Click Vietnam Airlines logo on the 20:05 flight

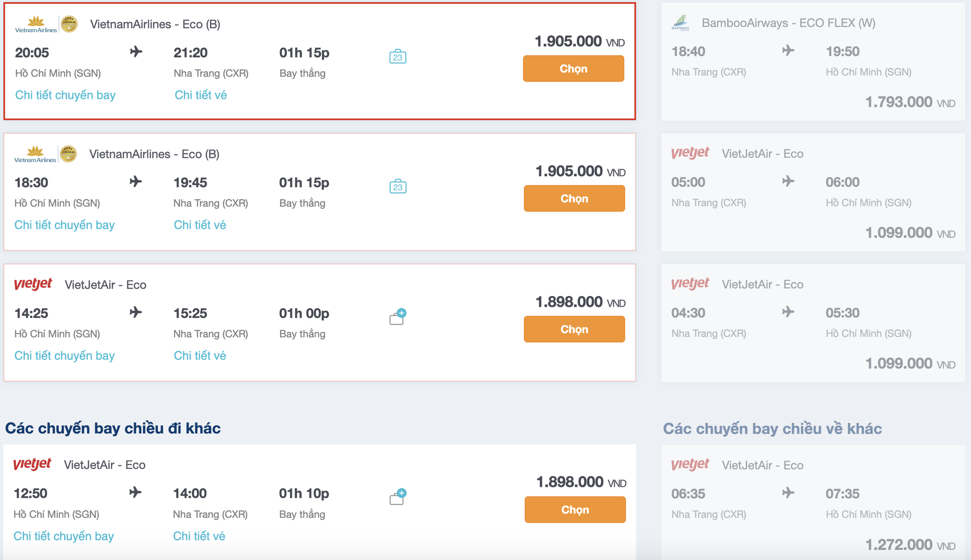[x=36, y=24]
